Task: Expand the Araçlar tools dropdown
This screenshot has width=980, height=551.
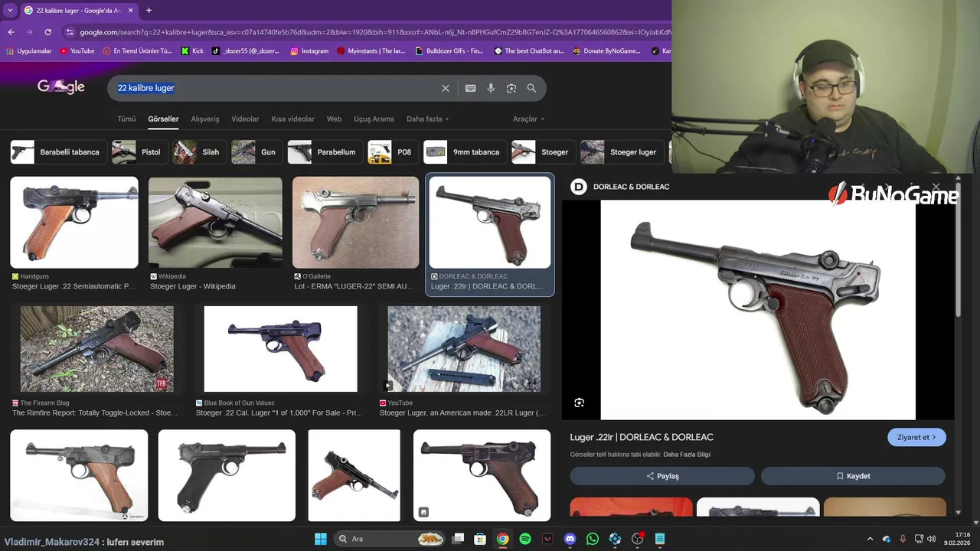Action: coord(528,119)
